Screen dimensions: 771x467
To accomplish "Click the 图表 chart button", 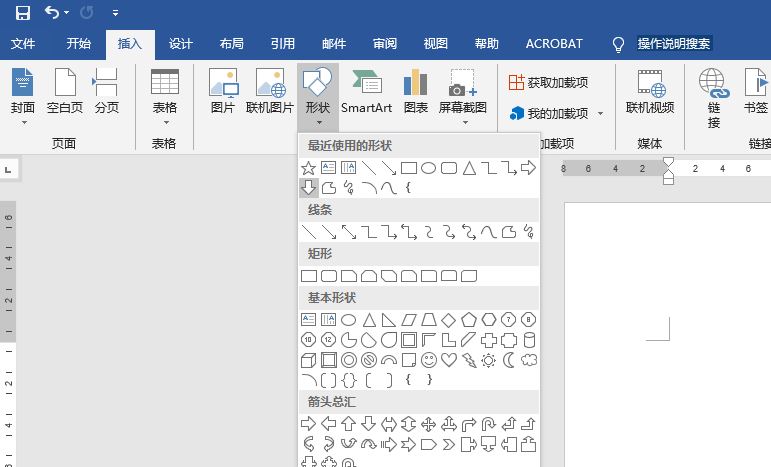I will point(416,91).
